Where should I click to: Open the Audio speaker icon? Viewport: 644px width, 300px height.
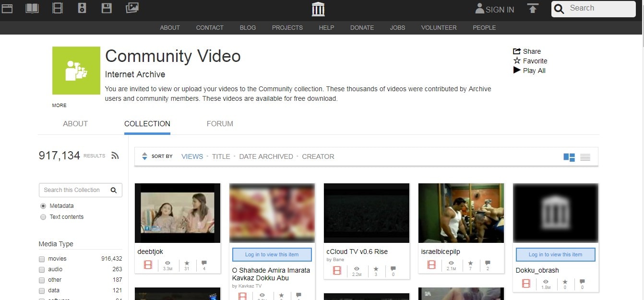point(82,8)
